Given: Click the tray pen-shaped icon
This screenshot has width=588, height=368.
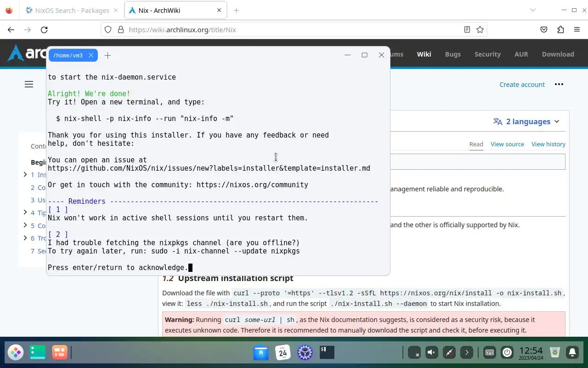Looking at the screenshot, I should coord(449,352).
